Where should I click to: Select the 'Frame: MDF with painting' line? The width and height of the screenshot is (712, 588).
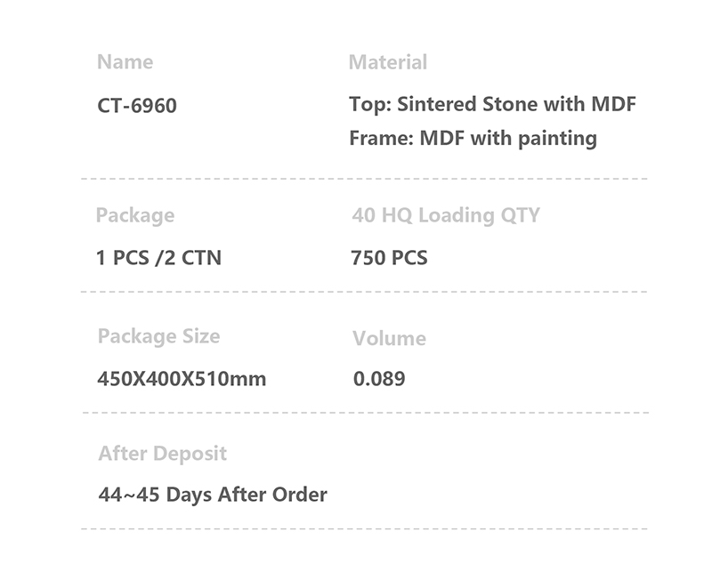coord(473,138)
